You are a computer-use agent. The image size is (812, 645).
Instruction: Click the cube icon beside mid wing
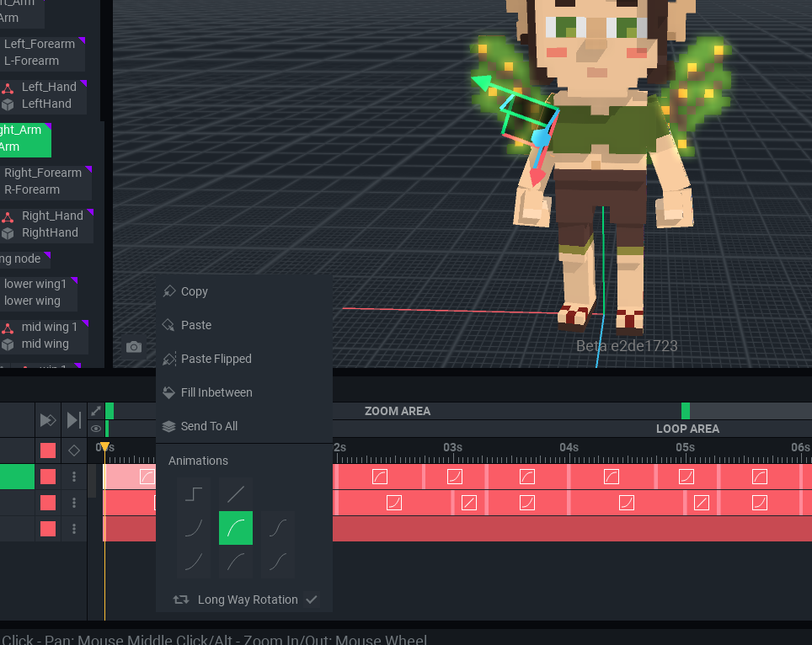pyautogui.click(x=8, y=344)
